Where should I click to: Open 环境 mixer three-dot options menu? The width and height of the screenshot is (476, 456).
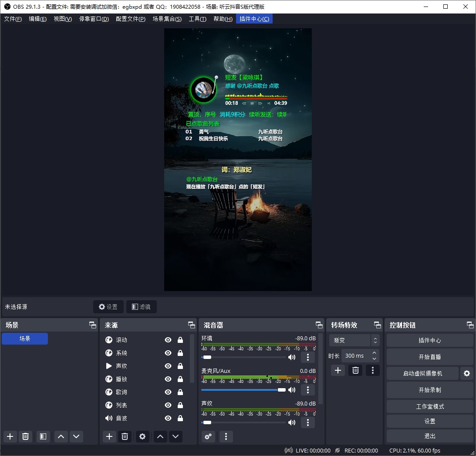pos(308,357)
